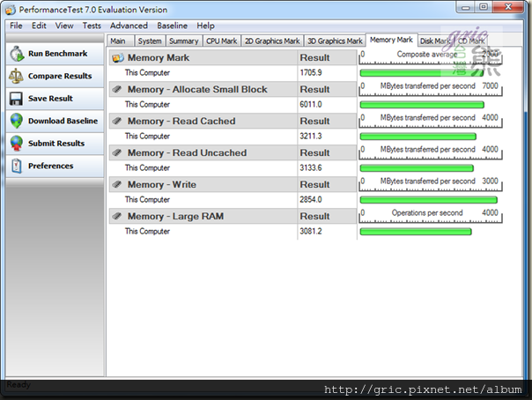The image size is (532, 400).
Task: Click the Large RAM memory chip icon
Action: coord(117,216)
